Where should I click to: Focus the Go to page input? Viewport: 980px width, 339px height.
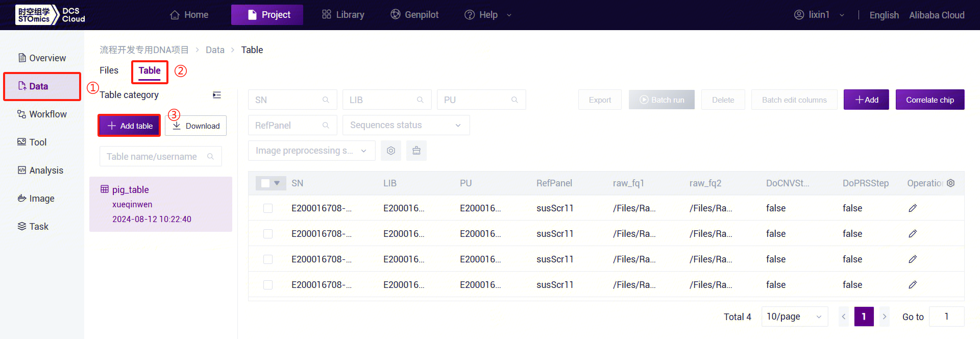(947, 317)
